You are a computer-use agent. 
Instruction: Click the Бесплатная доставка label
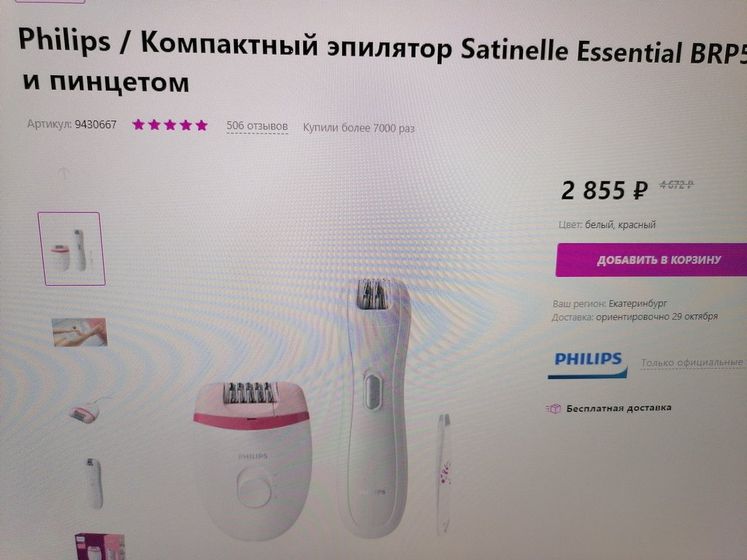619,408
